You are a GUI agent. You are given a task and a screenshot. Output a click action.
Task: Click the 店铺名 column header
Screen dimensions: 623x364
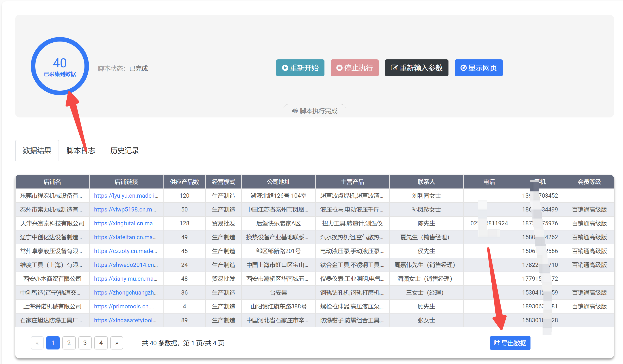click(x=52, y=182)
